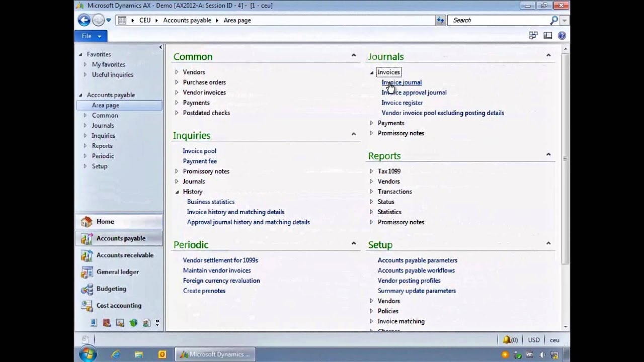Collapse the navigation pane arrow
644x362 pixels.
click(160, 47)
